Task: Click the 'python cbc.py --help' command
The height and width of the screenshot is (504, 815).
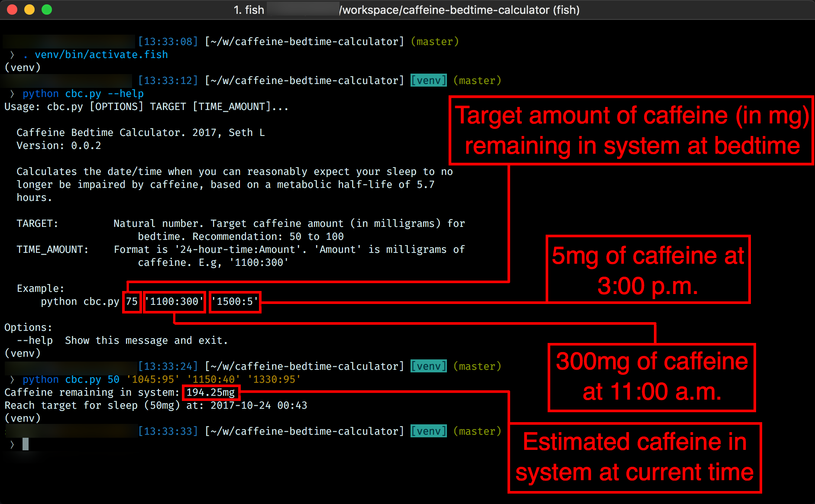Action: pyautogui.click(x=83, y=94)
